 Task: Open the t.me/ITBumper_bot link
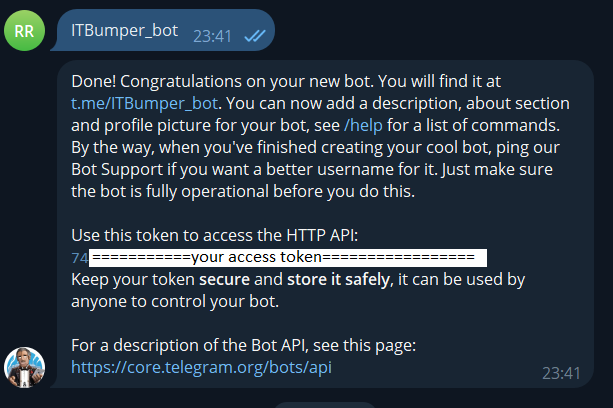(x=135, y=101)
